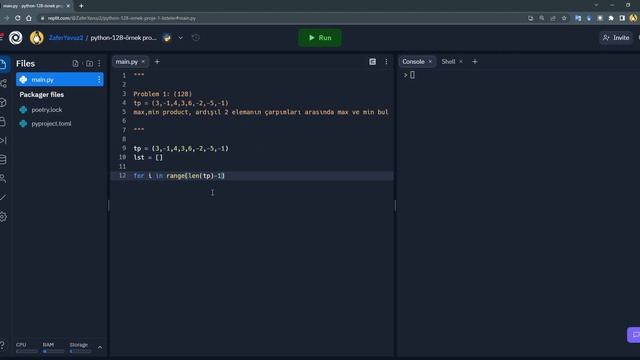Go to browser home page
640x360 pixels.
click(x=29, y=18)
